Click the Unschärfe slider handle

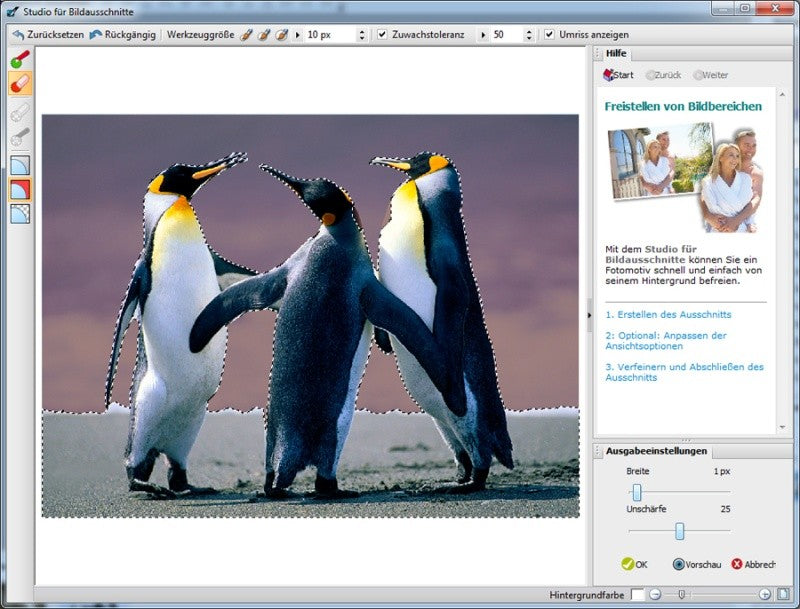680,531
